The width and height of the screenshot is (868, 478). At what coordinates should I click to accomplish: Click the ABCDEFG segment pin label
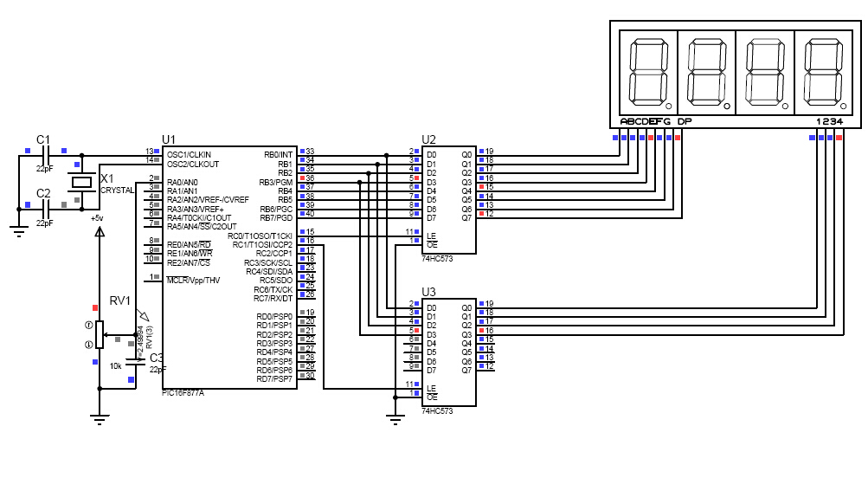646,121
